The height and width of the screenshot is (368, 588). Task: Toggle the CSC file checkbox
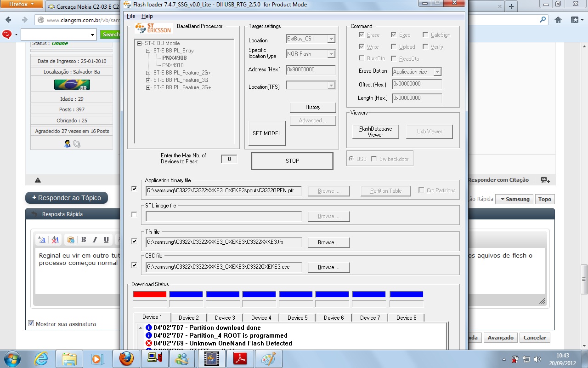134,265
